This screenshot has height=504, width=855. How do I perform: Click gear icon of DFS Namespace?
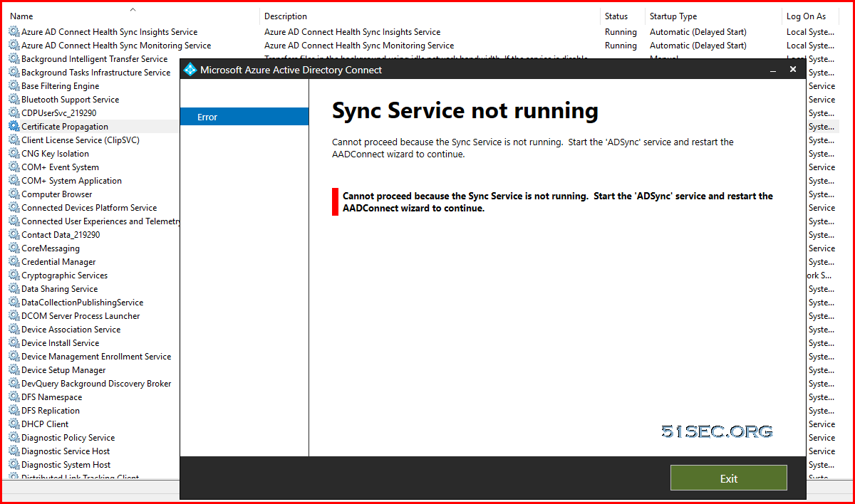click(x=14, y=397)
